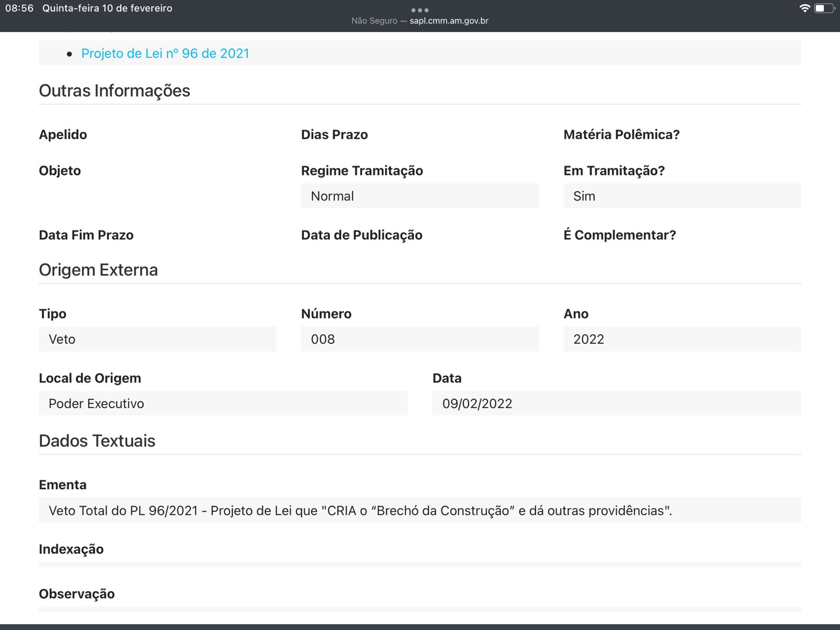The image size is (840, 630).
Task: Tap the Quinta-feira 10 de fevereiro date
Action: click(x=107, y=8)
